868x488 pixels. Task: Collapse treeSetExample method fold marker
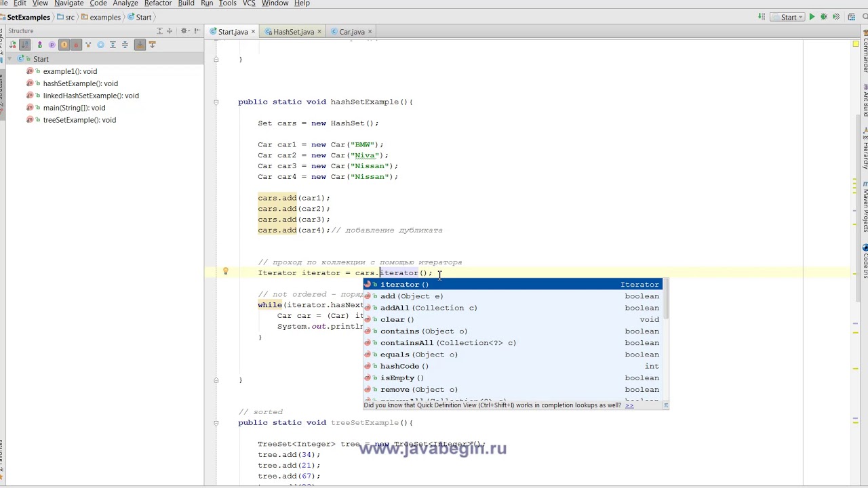tap(216, 423)
